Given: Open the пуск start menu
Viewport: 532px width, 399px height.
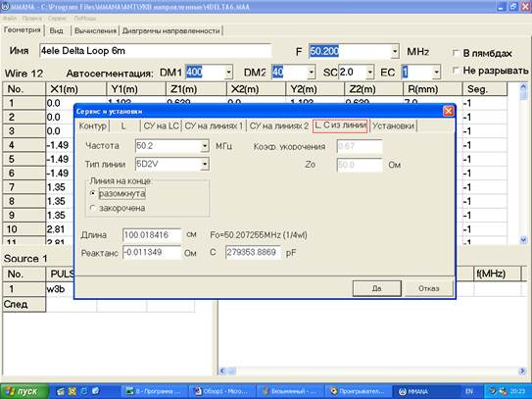Looking at the screenshot, I should (24, 391).
